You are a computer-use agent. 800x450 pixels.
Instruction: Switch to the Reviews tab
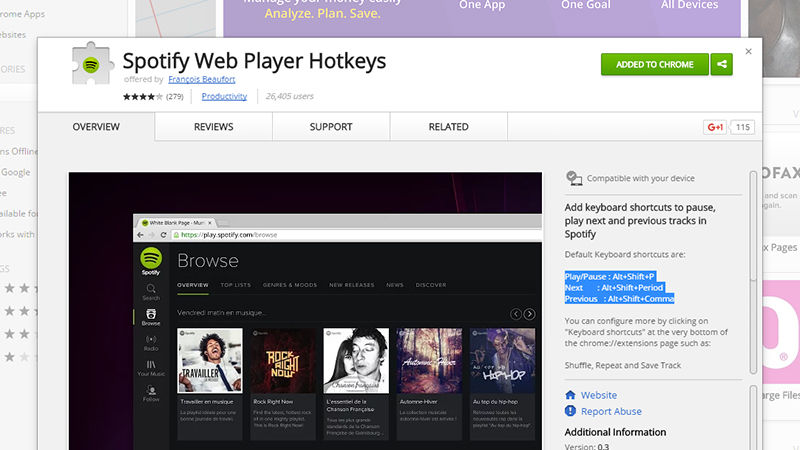point(213,127)
